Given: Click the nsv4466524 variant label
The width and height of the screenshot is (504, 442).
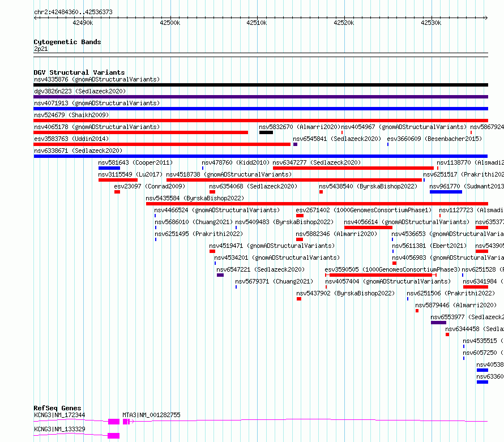Looking at the screenshot, I should (217, 210).
